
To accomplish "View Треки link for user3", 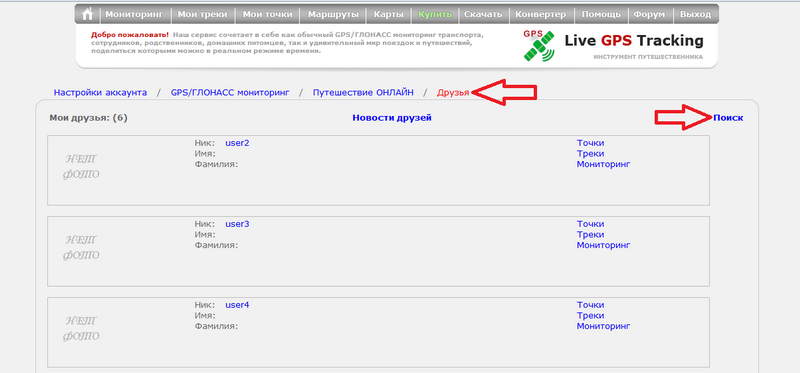I will tap(590, 235).
